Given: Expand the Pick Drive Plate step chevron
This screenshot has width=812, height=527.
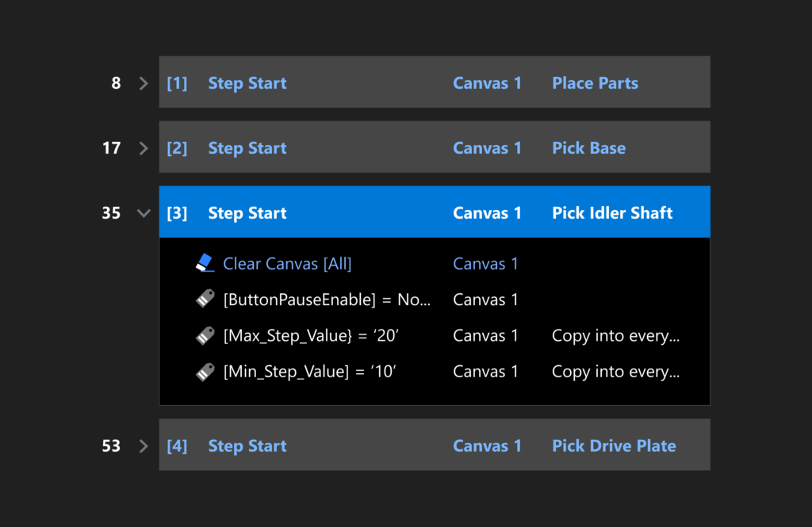Looking at the screenshot, I should point(144,446).
